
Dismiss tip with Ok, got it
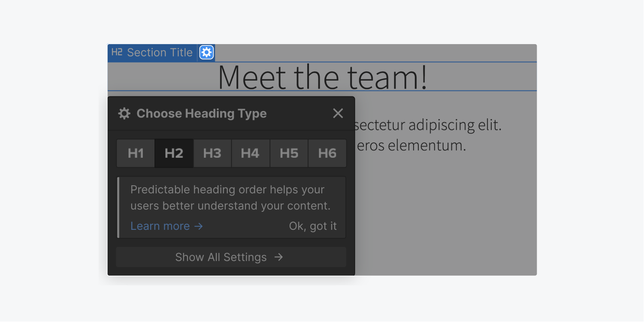[x=313, y=226]
